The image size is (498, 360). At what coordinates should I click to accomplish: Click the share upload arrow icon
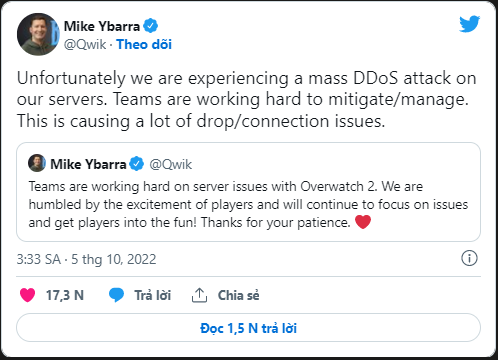[199, 295]
